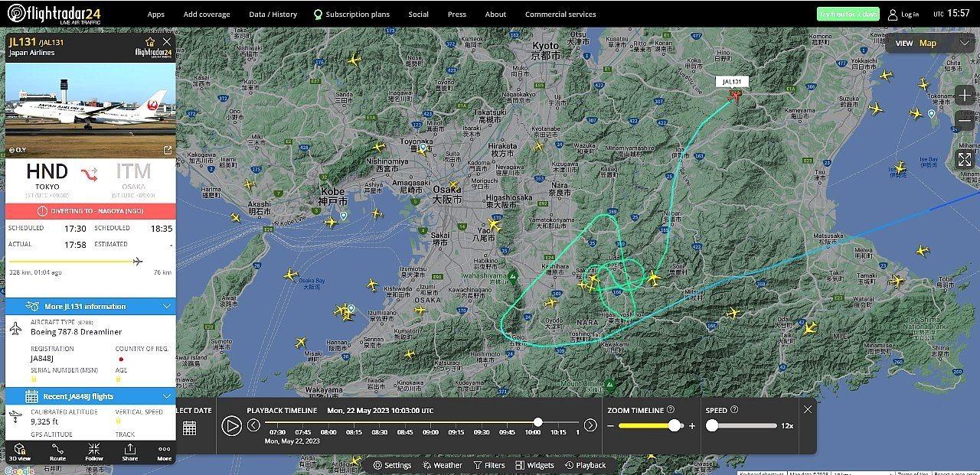Viewport: 980px width, 475px height.
Task: Open the Widgets panel
Action: (534, 465)
